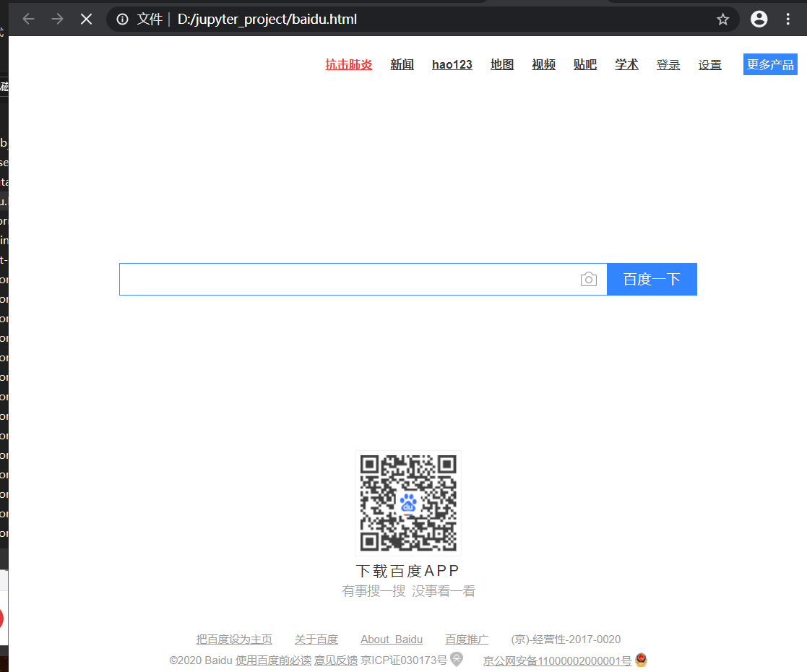Click the 登录 login link
The height and width of the screenshot is (672, 807).
[668, 64]
